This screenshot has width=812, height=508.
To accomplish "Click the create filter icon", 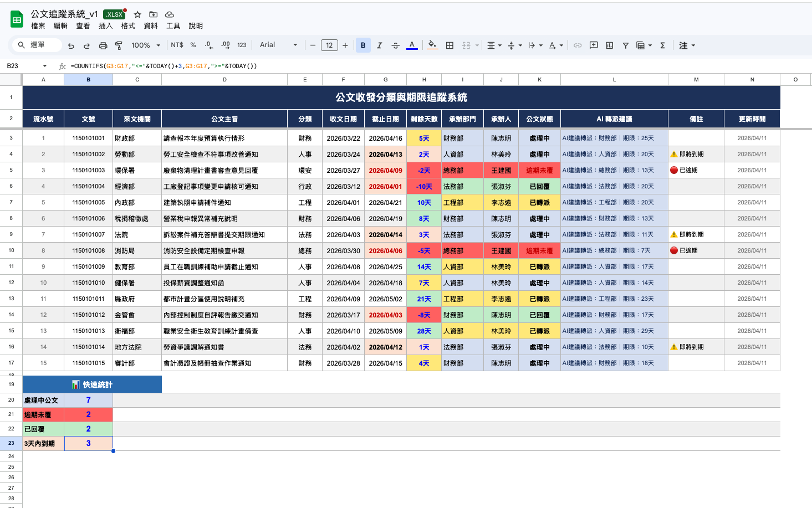I will click(x=625, y=45).
